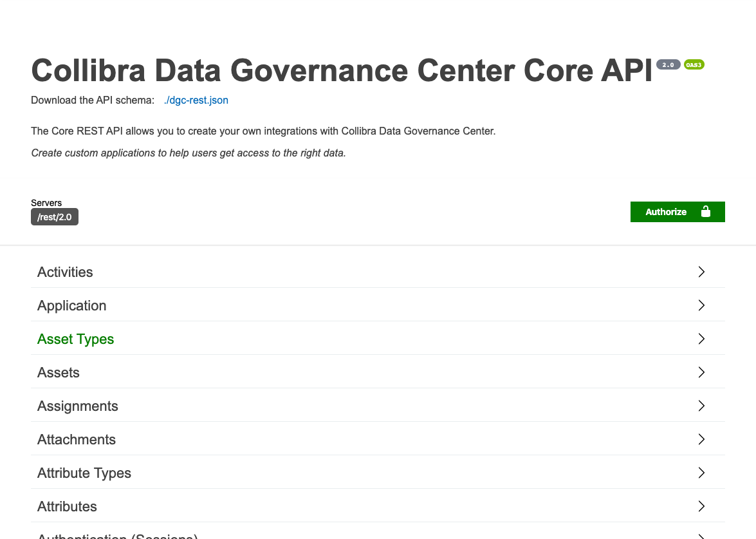756x539 pixels.
Task: Open the Asset Types API group
Action: click(x=76, y=339)
